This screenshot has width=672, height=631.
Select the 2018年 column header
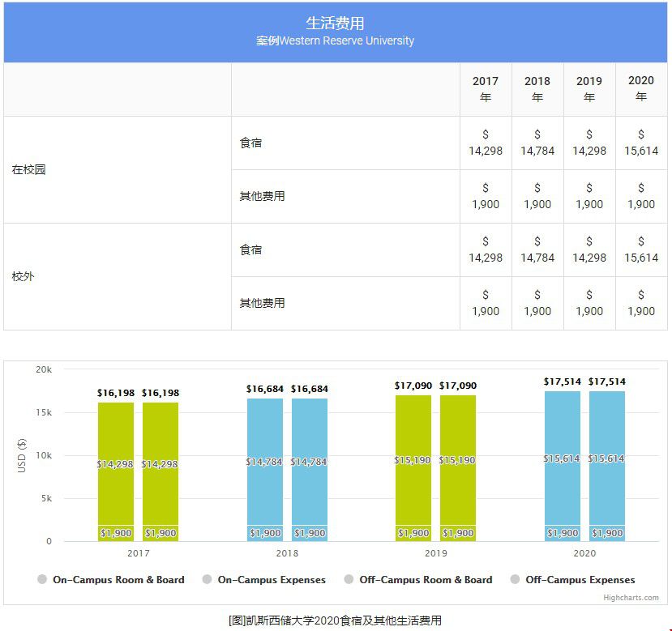[x=537, y=89]
